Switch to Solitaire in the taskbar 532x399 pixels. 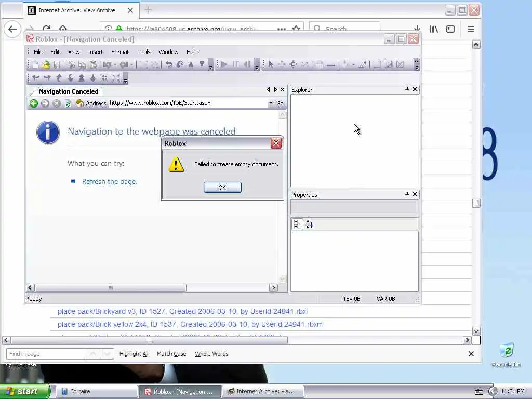pos(96,392)
